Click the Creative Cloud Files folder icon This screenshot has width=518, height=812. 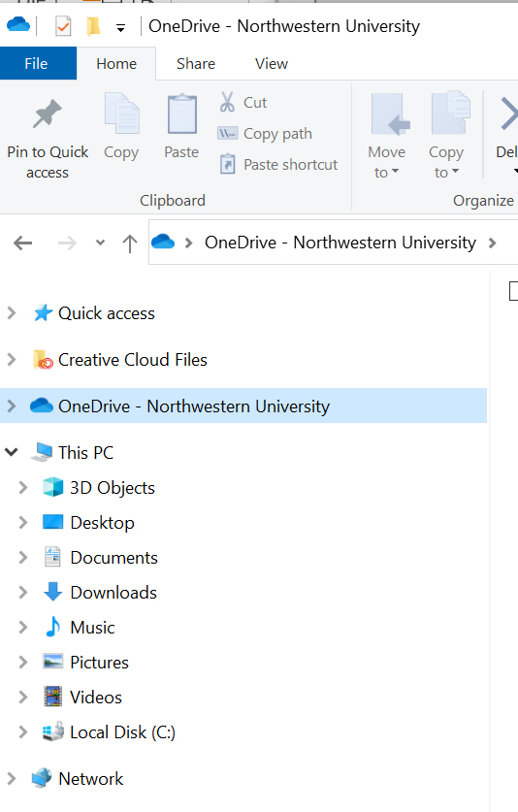pyautogui.click(x=43, y=359)
